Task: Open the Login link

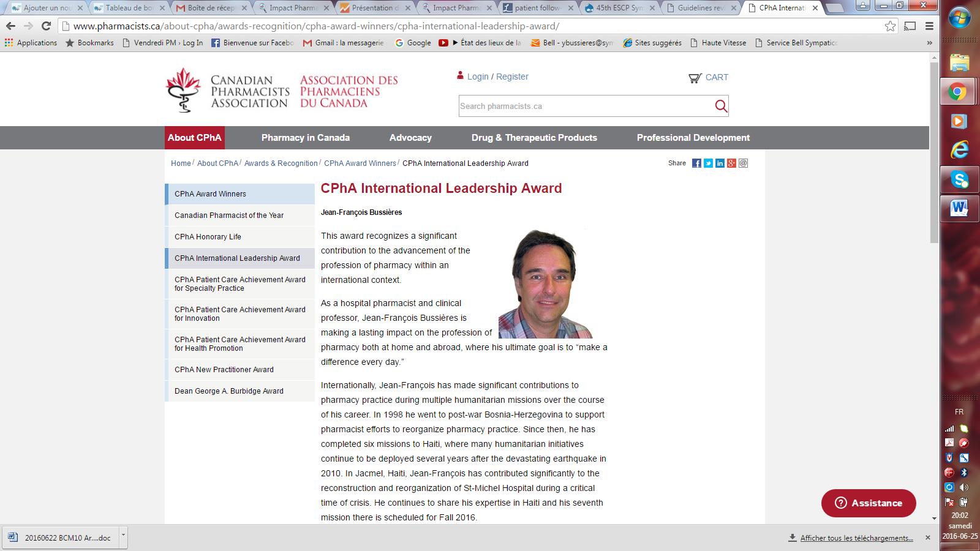Action: (x=477, y=77)
